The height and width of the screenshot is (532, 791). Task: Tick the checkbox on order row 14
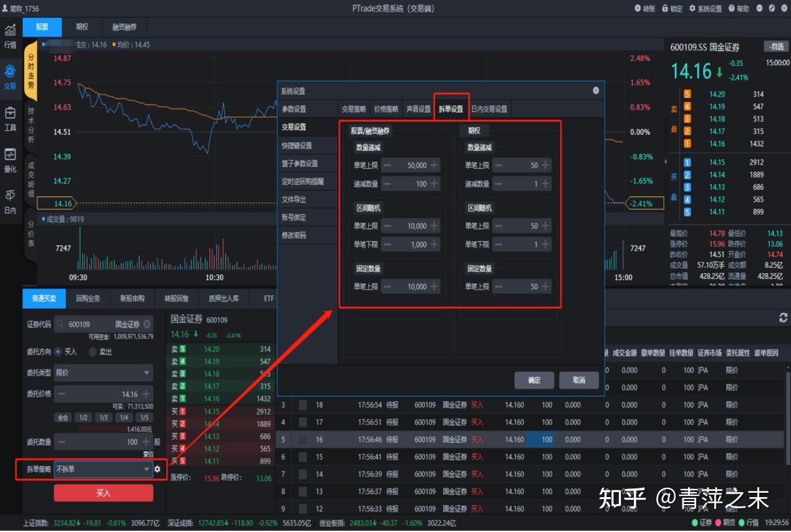[303, 474]
